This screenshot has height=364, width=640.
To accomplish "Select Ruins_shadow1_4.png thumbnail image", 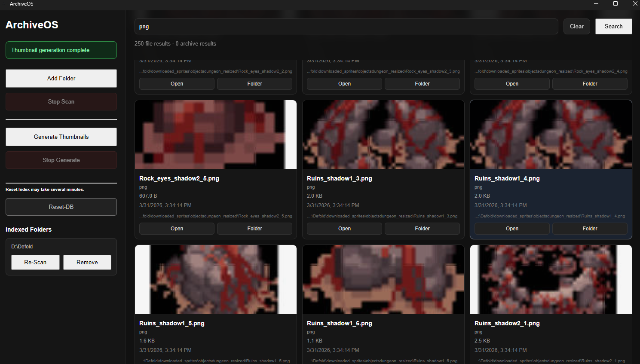I will 551,135.
